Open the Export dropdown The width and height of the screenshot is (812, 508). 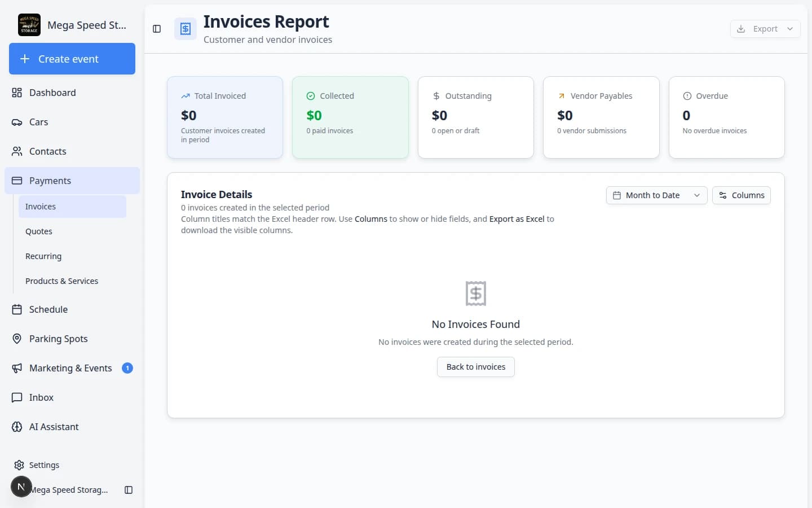765,29
